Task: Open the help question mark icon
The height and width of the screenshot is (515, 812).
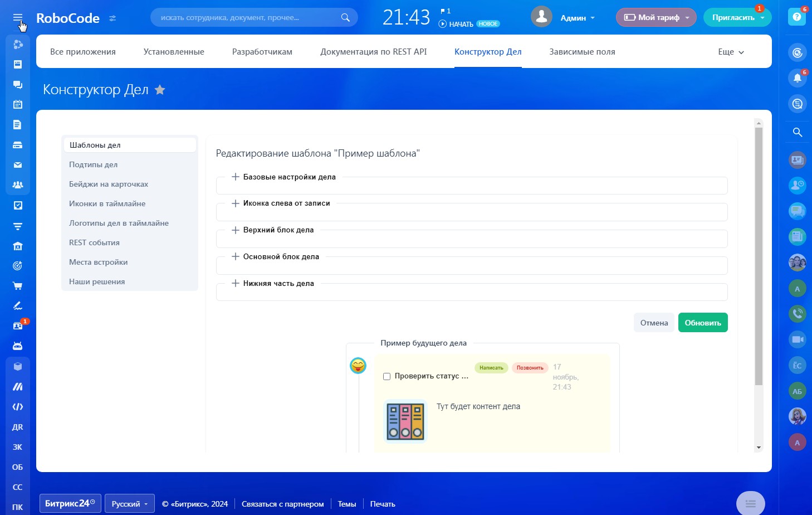Action: click(x=797, y=17)
